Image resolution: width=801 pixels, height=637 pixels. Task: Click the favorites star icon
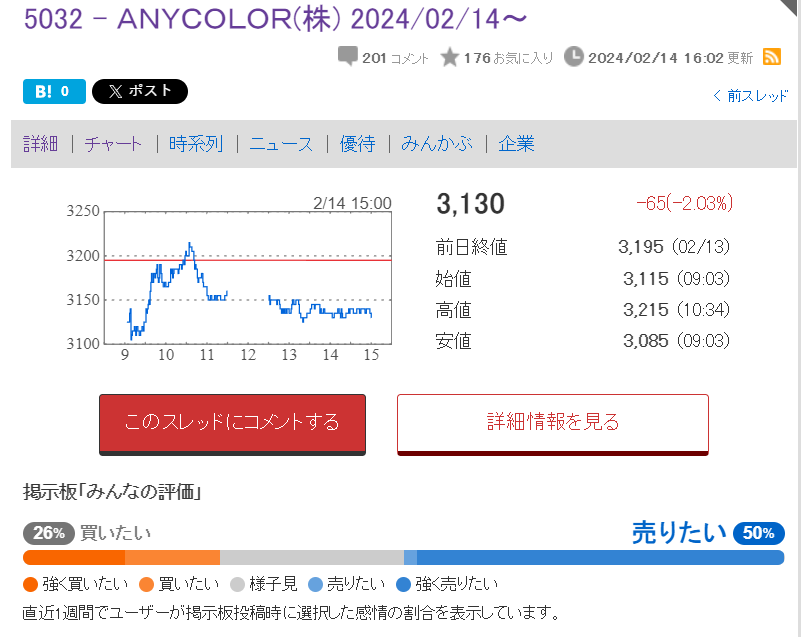pos(450,57)
